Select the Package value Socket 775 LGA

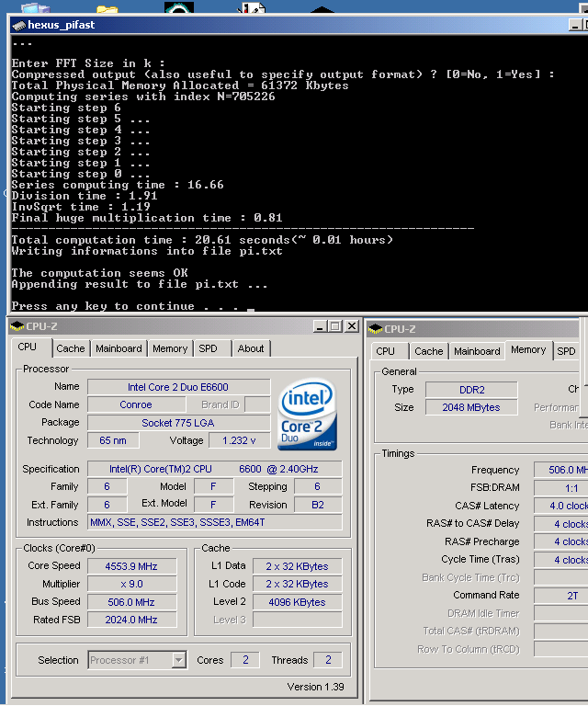(178, 423)
